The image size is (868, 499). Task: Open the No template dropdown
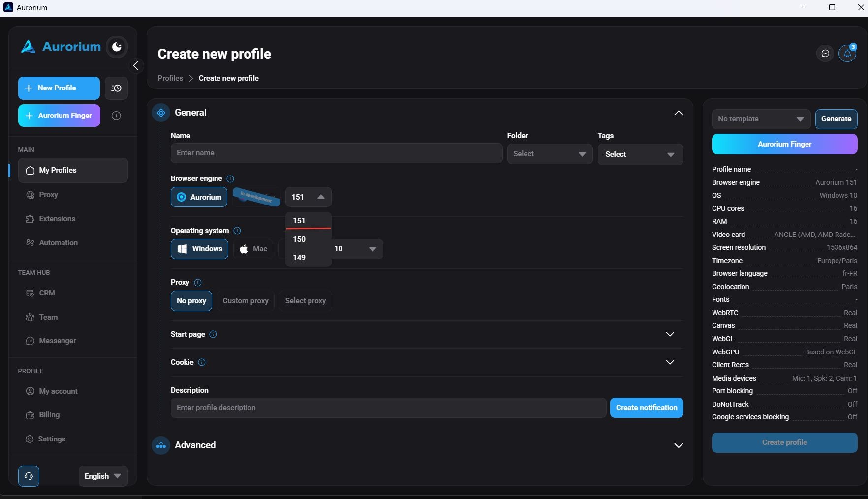(761, 119)
